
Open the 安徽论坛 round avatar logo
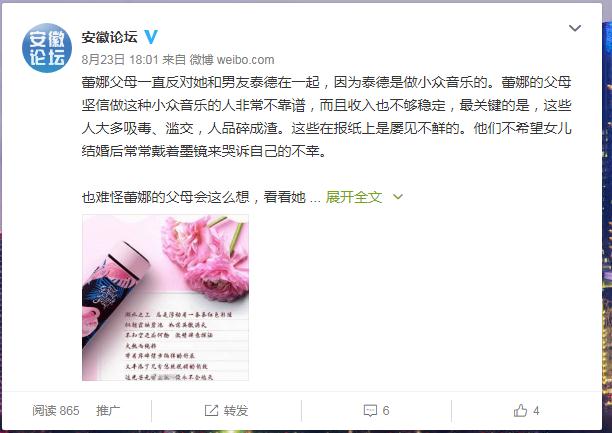pyautogui.click(x=47, y=48)
